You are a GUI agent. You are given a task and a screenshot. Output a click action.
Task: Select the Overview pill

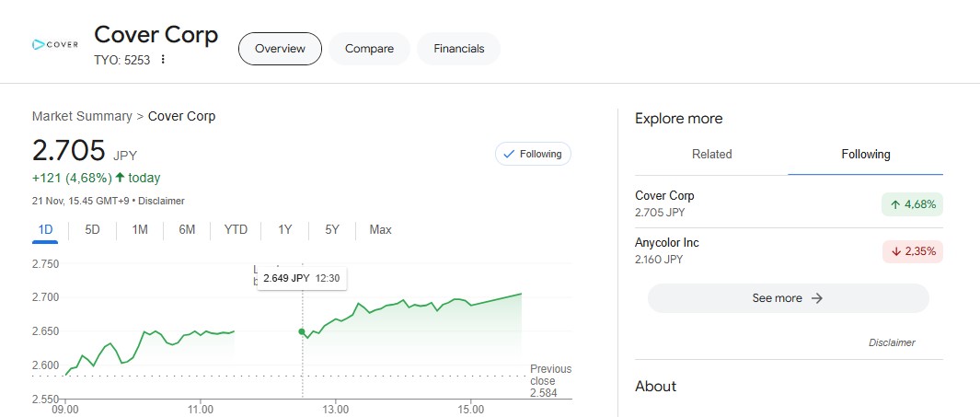point(280,49)
